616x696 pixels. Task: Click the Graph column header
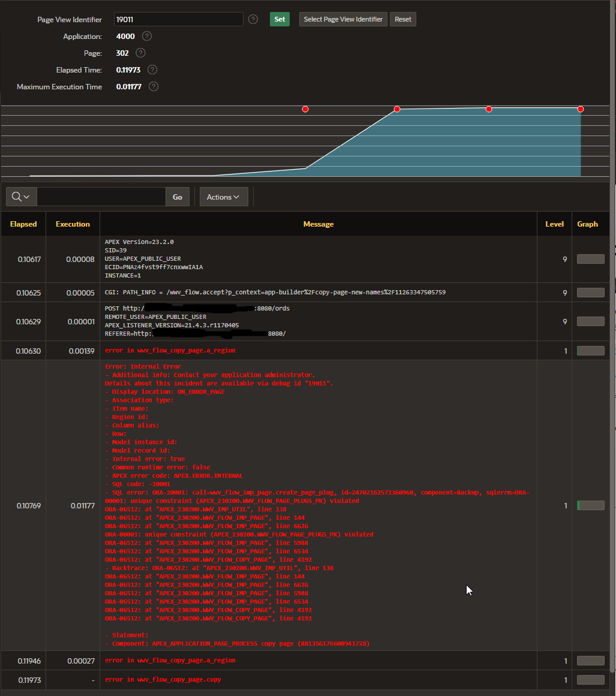[x=588, y=224]
